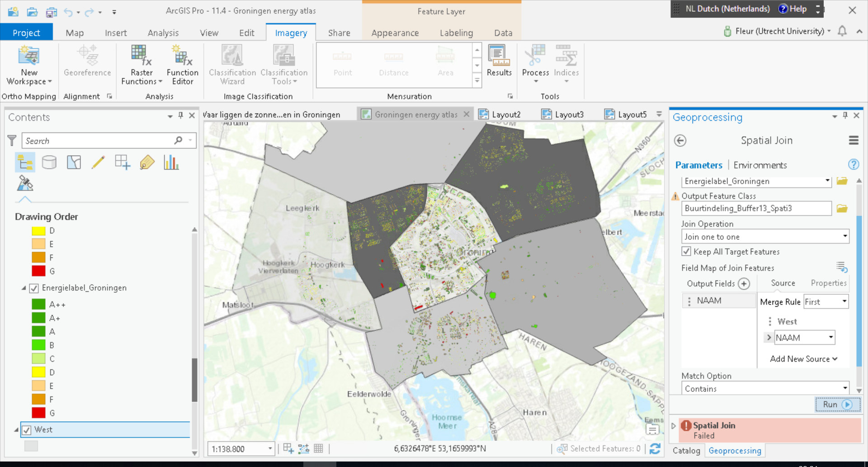Open the Function Editor tool

click(x=182, y=65)
